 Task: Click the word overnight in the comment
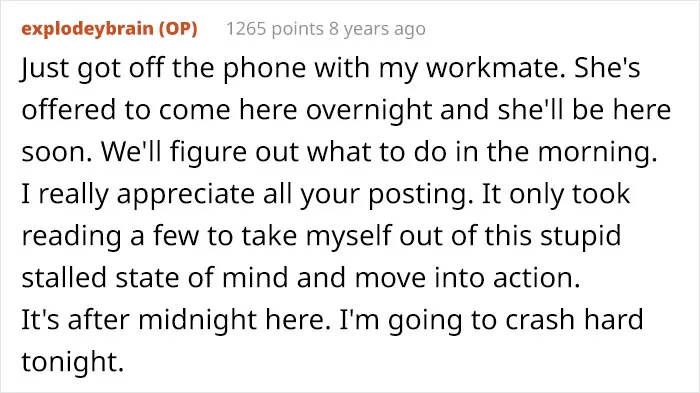[x=369, y=110]
